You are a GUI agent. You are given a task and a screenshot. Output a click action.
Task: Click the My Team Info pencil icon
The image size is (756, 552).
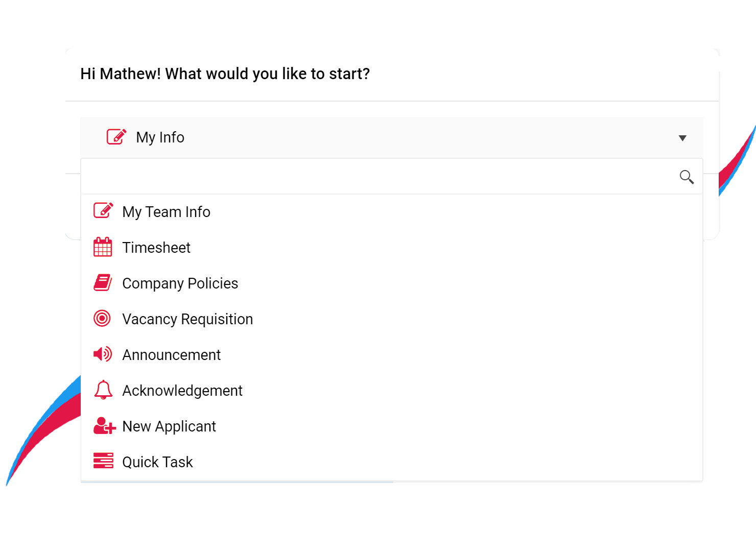pos(103,210)
